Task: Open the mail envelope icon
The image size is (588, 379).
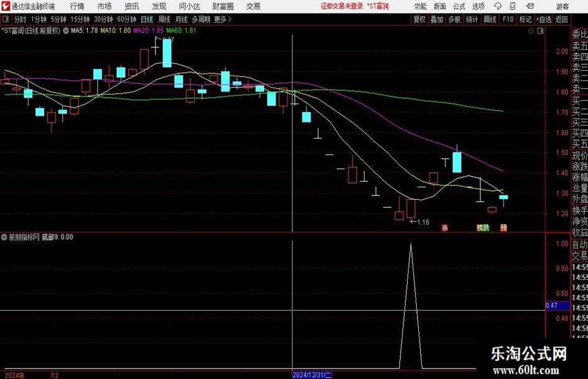Action: tap(530, 6)
